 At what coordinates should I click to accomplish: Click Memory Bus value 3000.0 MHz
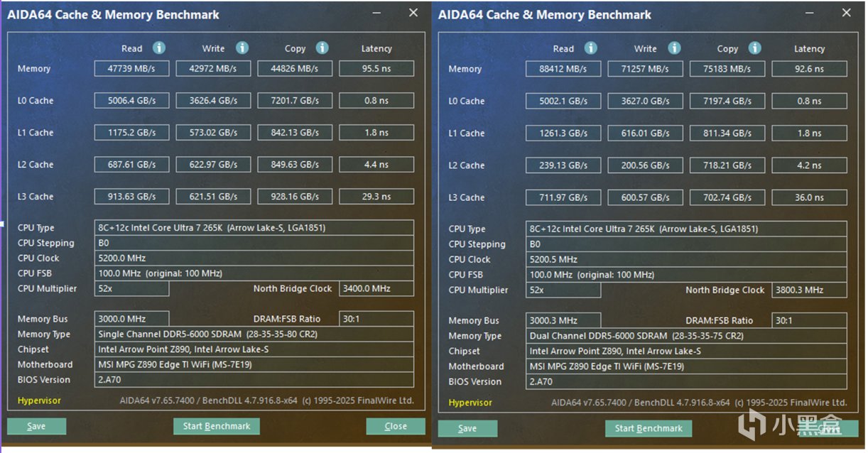pos(132,319)
